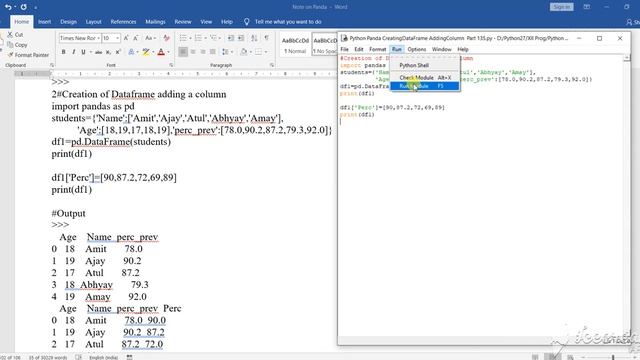Click the Sign in button
Viewport: 640px width, 360px height.
coord(561,7)
